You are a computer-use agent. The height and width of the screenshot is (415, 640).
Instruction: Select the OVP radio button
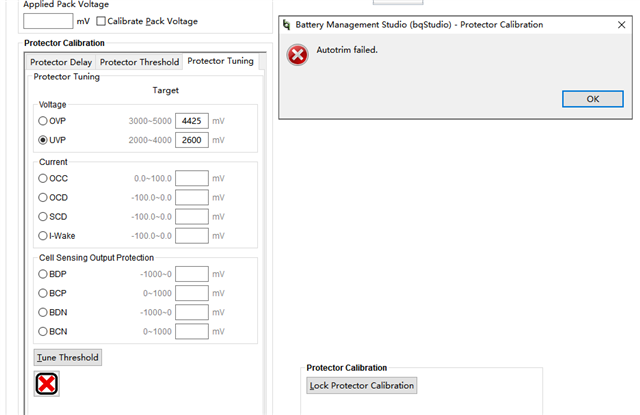(x=43, y=121)
